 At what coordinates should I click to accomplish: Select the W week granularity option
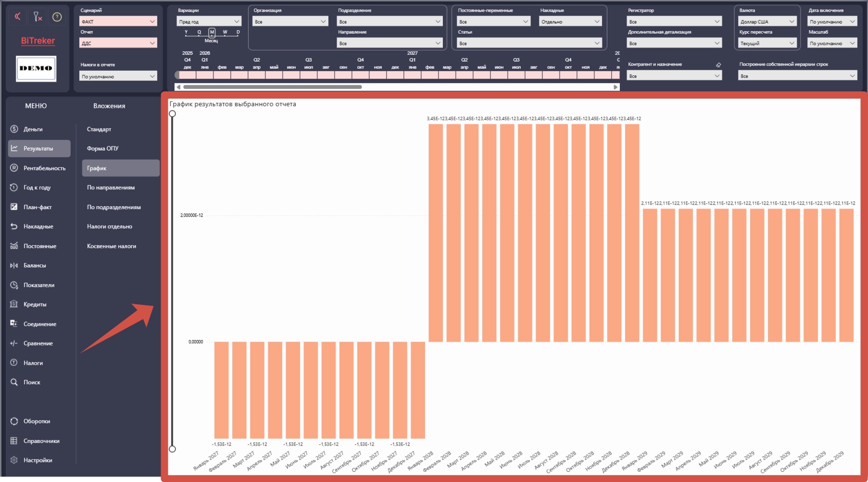click(x=225, y=32)
